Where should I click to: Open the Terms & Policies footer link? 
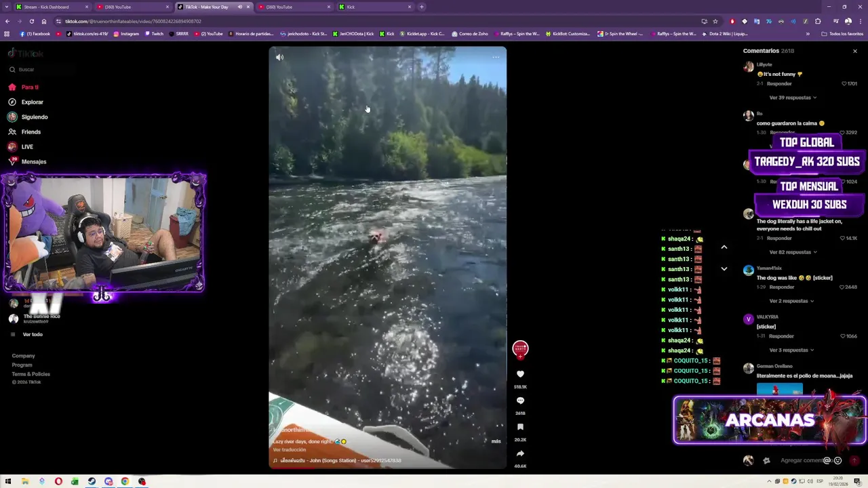point(31,374)
